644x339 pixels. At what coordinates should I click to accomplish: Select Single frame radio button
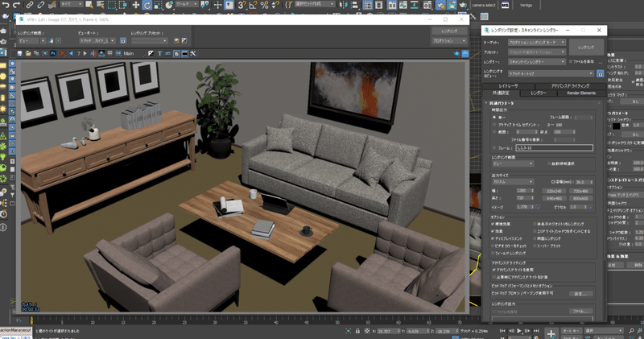[x=494, y=118]
